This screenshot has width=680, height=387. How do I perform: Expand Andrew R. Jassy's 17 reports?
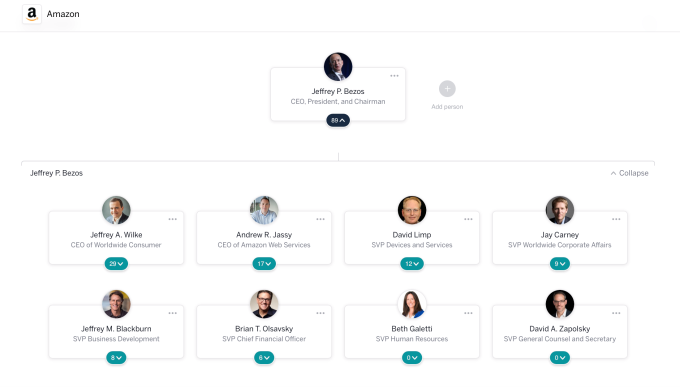[x=264, y=264]
